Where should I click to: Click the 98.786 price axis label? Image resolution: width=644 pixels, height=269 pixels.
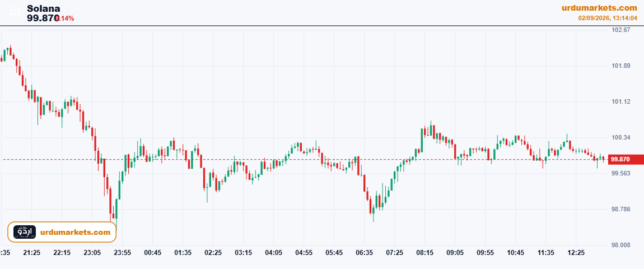(x=621, y=210)
